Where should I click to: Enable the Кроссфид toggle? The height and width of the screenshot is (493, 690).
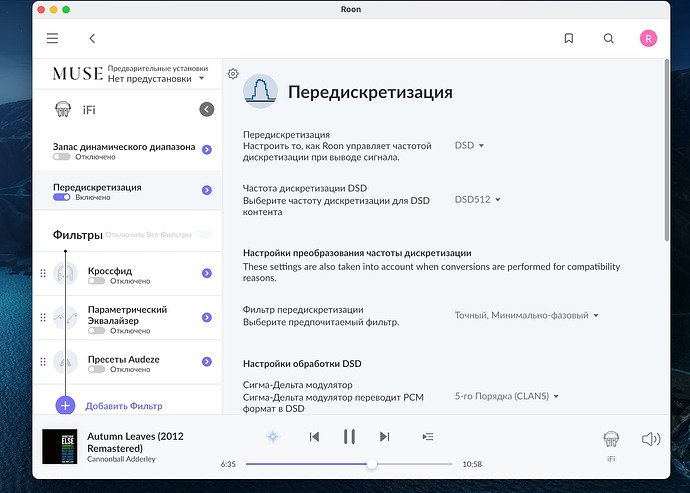coord(96,281)
